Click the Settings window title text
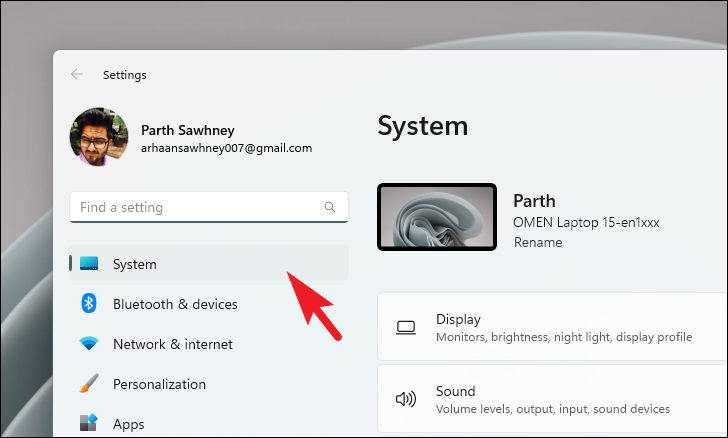The image size is (728, 438). point(124,75)
